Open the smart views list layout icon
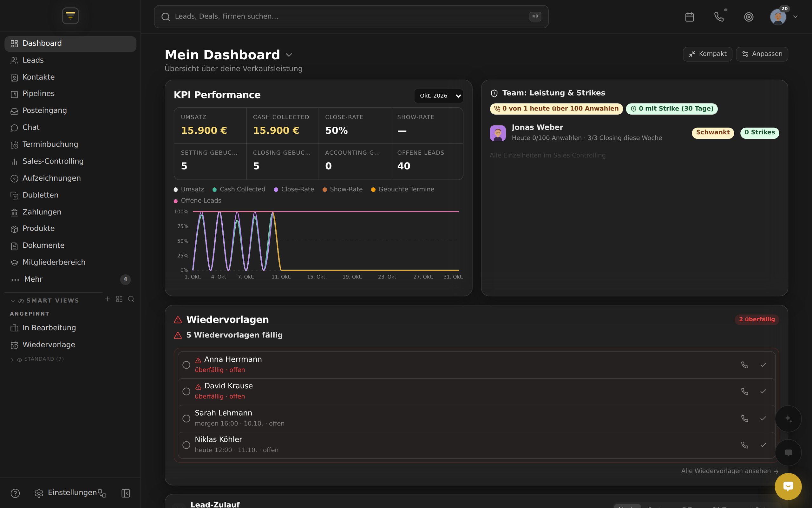 pos(119,299)
